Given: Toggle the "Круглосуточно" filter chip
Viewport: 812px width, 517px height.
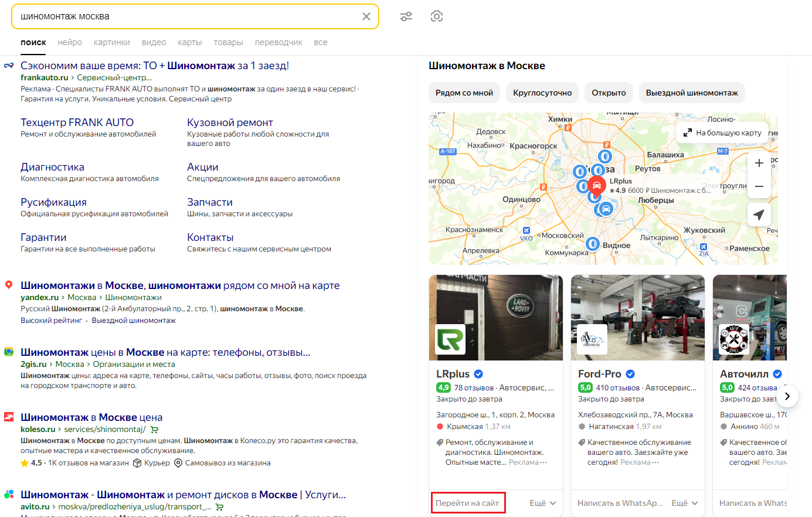Looking at the screenshot, I should [542, 93].
